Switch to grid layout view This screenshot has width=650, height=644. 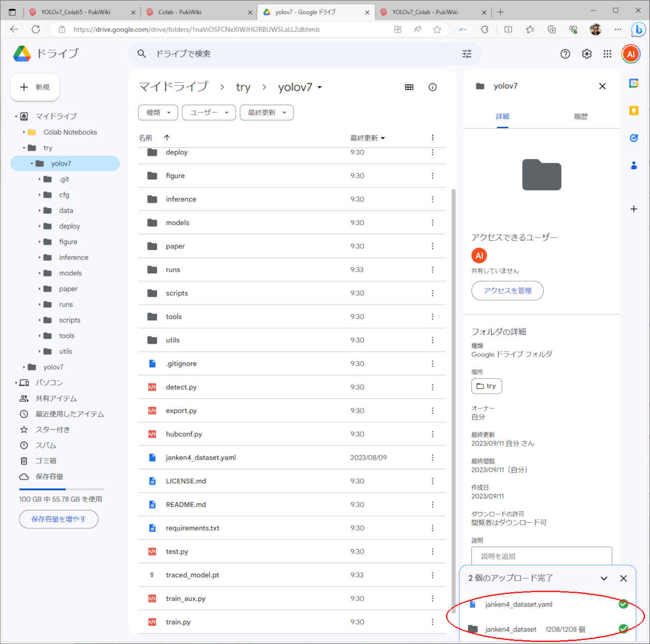tap(409, 87)
